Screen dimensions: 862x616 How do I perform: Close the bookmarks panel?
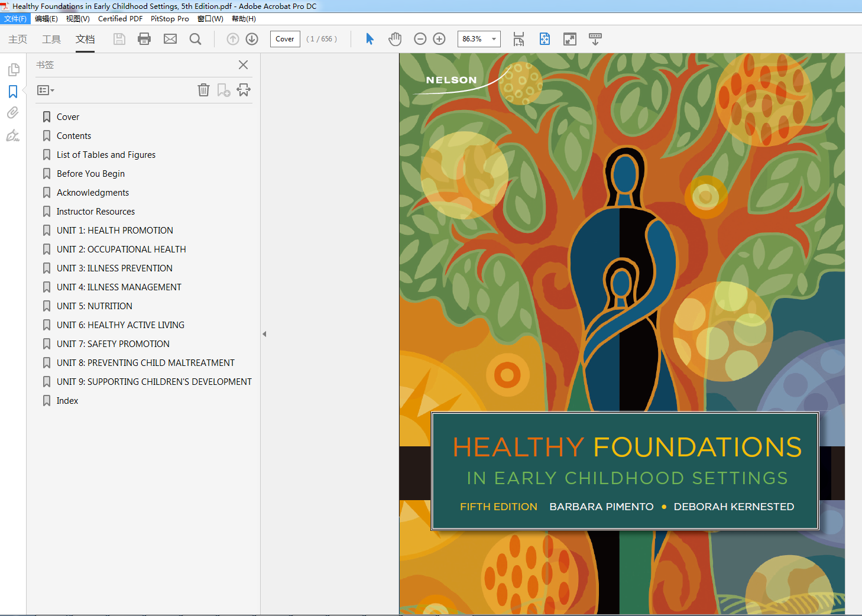[x=243, y=65]
